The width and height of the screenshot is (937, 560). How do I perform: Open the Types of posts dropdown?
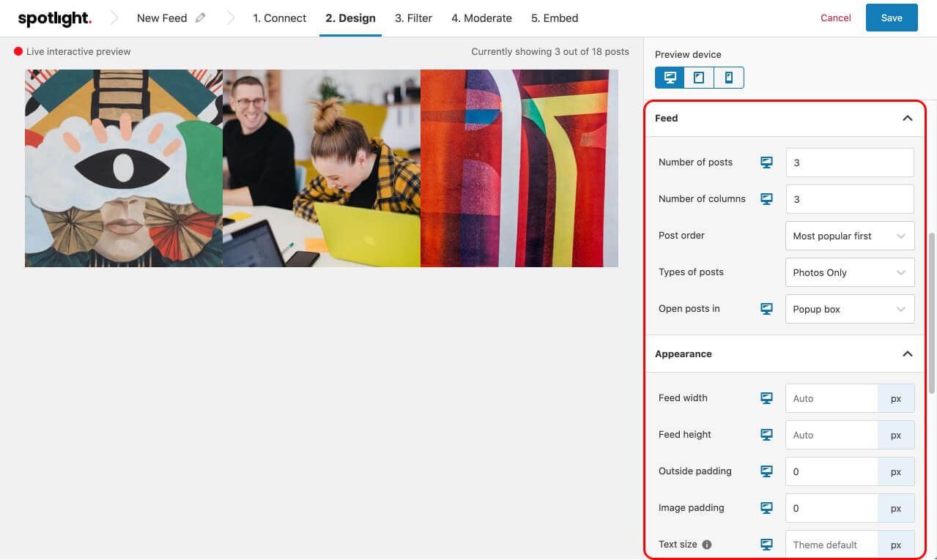[850, 272]
